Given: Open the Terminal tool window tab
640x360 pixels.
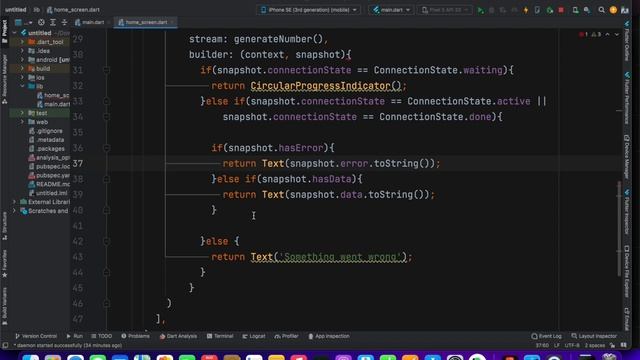Looking at the screenshot, I should point(220,336).
